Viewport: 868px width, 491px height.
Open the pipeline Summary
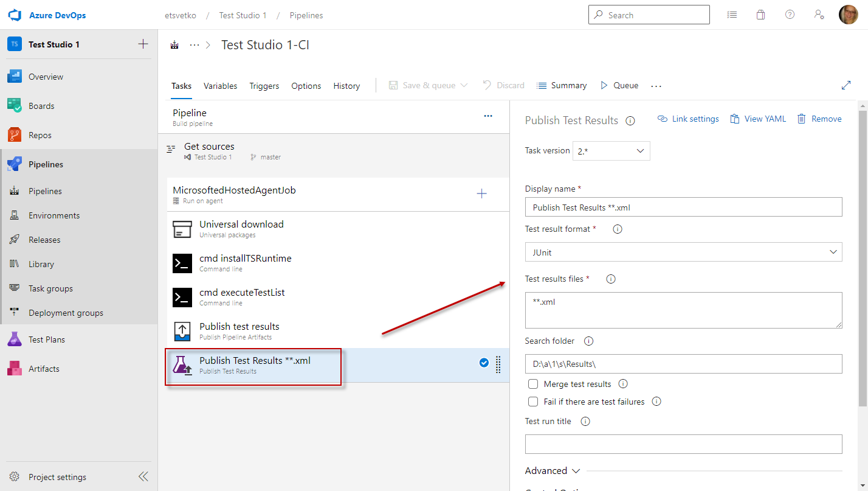point(562,85)
